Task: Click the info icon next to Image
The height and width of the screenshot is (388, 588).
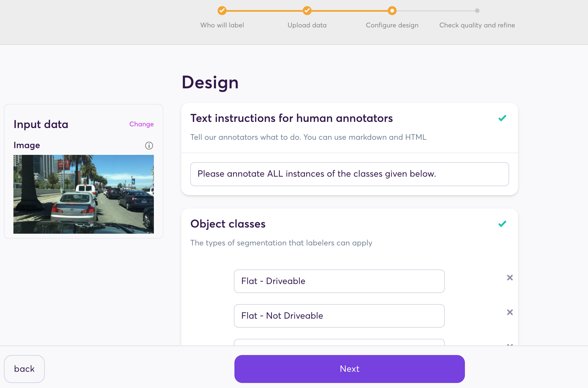Action: 149,146
